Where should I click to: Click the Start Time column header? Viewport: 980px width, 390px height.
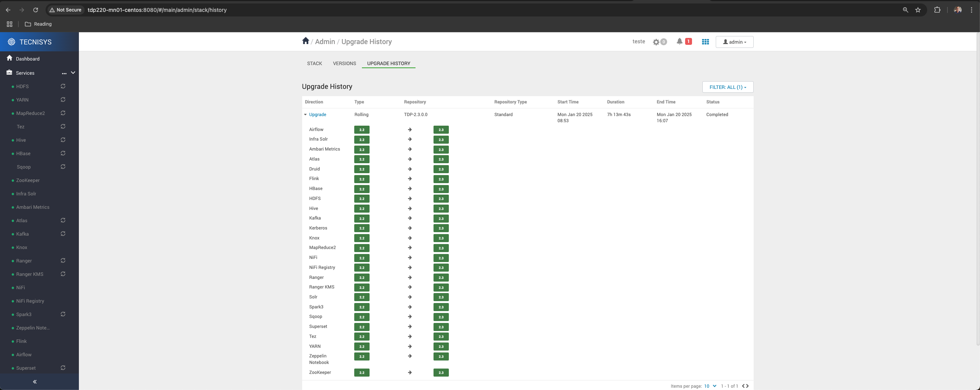[x=568, y=102]
